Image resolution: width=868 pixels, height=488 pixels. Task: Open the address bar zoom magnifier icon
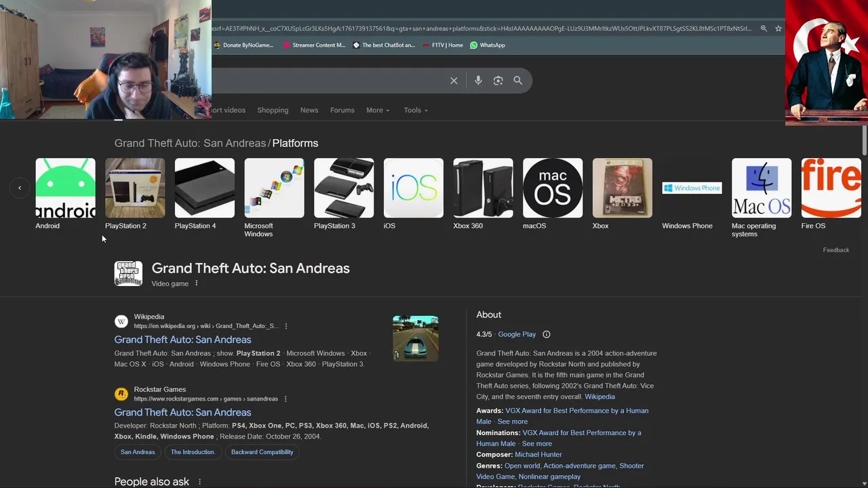tap(764, 28)
